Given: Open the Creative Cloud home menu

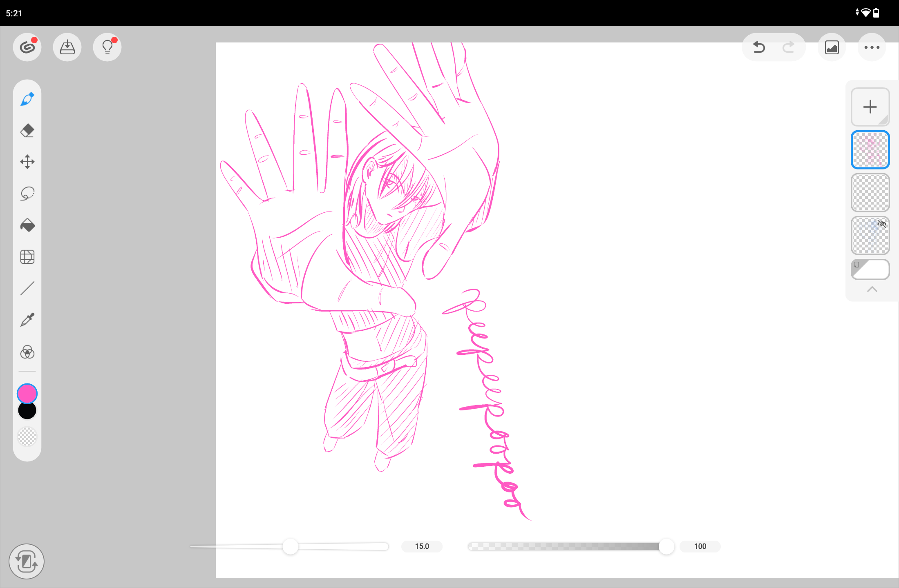Looking at the screenshot, I should click(27, 47).
